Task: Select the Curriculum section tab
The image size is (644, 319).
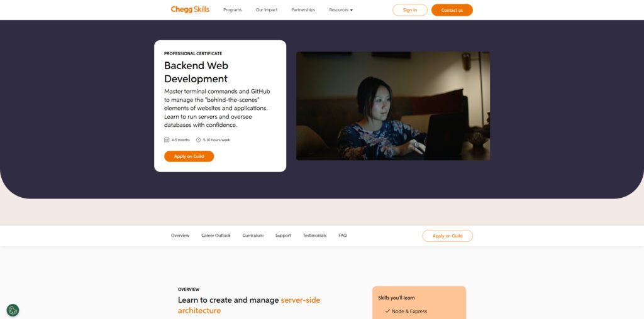Action: click(x=253, y=235)
